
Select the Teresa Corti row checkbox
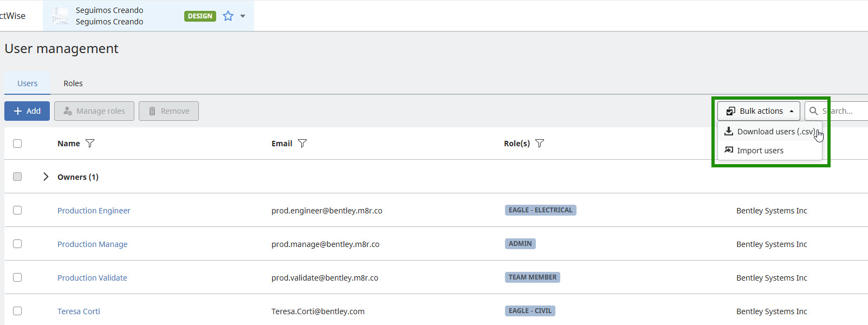pos(17,311)
